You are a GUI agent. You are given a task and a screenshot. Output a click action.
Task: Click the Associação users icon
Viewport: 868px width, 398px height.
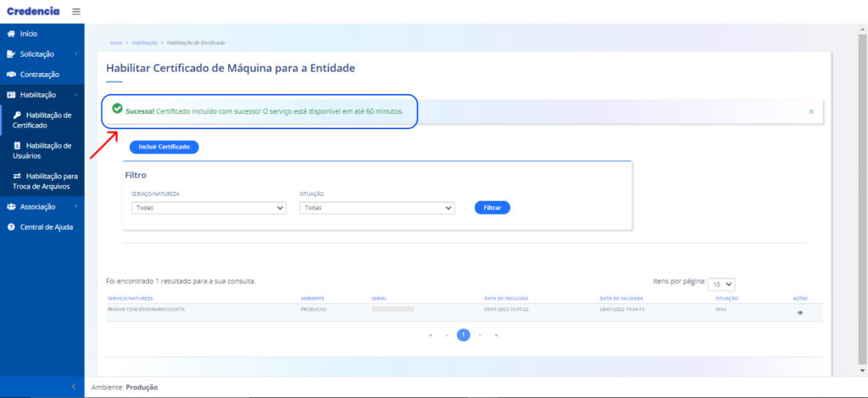pyautogui.click(x=10, y=207)
